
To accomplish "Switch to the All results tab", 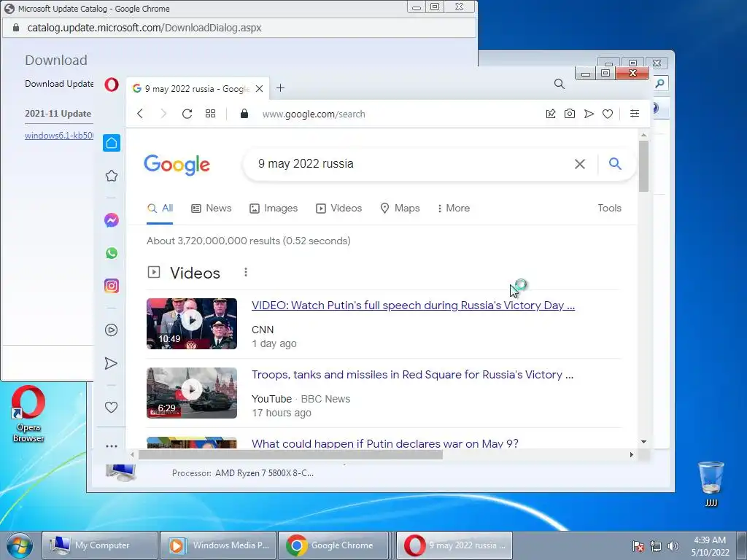I will [x=160, y=208].
